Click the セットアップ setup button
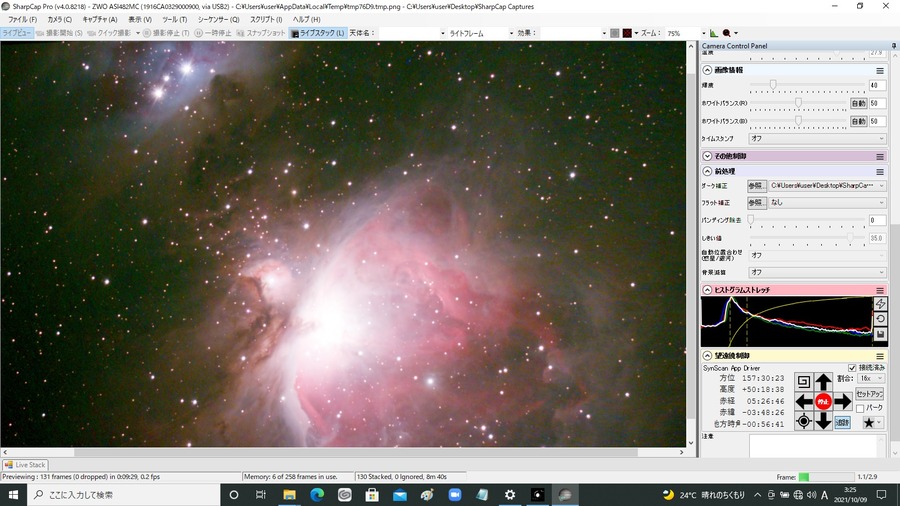This screenshot has width=900, height=506. (869, 394)
